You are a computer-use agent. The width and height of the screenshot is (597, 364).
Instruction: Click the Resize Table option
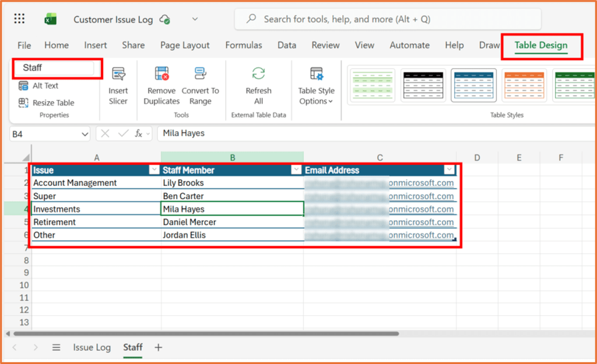(x=52, y=103)
